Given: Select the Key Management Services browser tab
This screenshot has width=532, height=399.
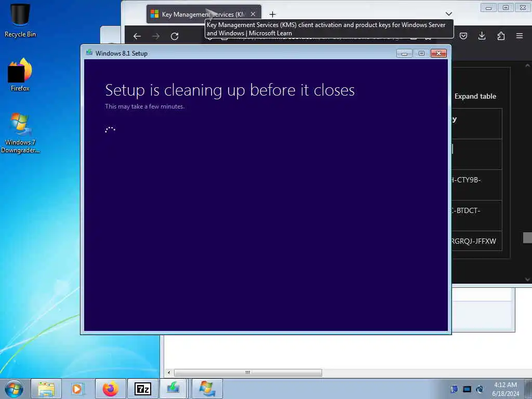Looking at the screenshot, I should click(204, 14).
